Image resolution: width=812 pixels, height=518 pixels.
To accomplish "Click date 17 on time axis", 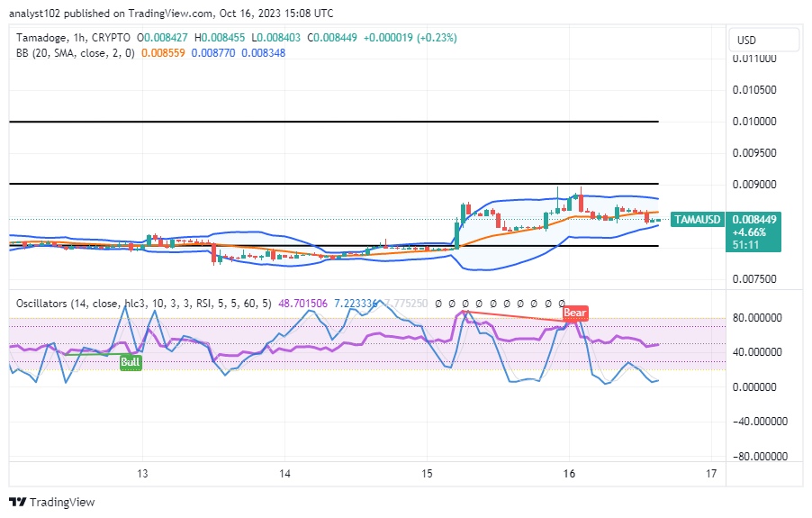I will tap(711, 474).
